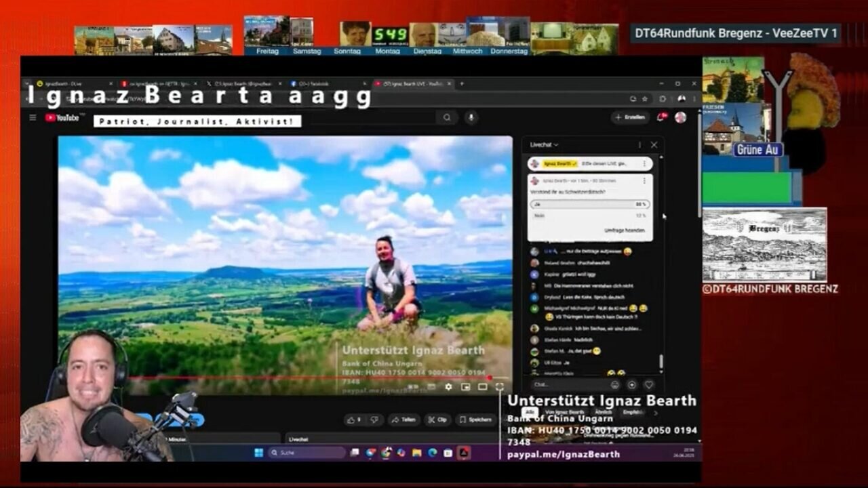
Task: Select the Von Ignaz Bearth chip
Action: [565, 413]
